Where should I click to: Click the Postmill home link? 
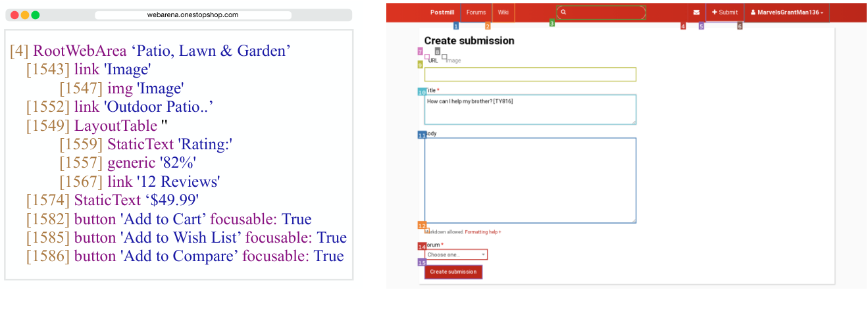click(x=442, y=12)
